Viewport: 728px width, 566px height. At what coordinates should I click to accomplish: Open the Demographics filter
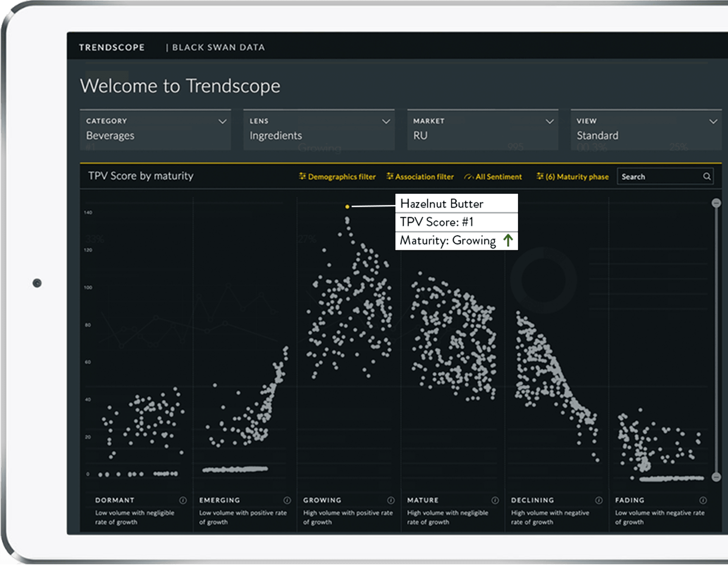337,176
